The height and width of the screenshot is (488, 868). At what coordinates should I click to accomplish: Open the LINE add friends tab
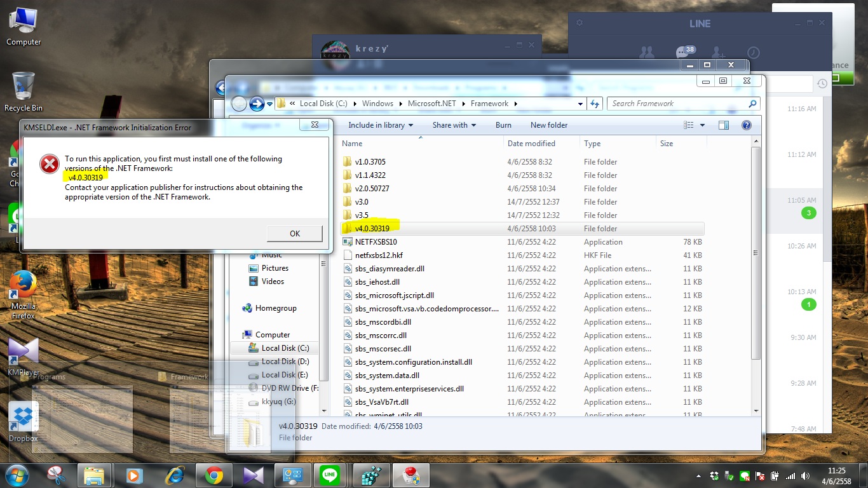(718, 52)
